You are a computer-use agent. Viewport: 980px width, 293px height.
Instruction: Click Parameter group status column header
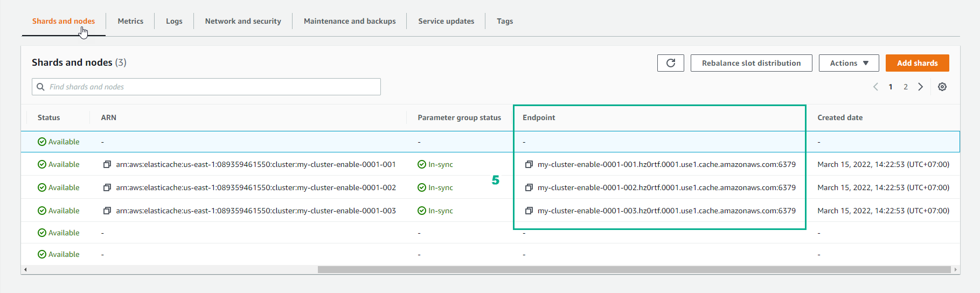460,117
